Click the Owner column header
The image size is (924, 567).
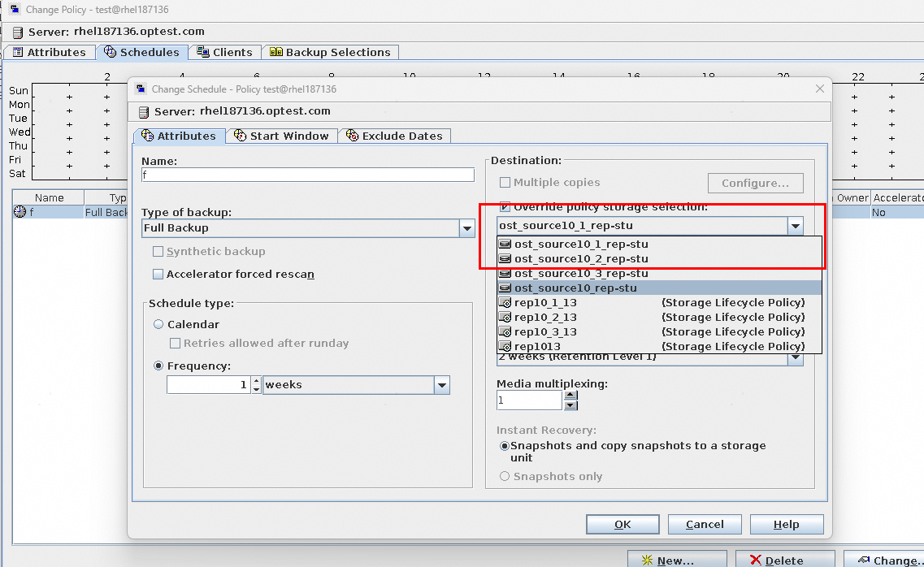click(852, 198)
